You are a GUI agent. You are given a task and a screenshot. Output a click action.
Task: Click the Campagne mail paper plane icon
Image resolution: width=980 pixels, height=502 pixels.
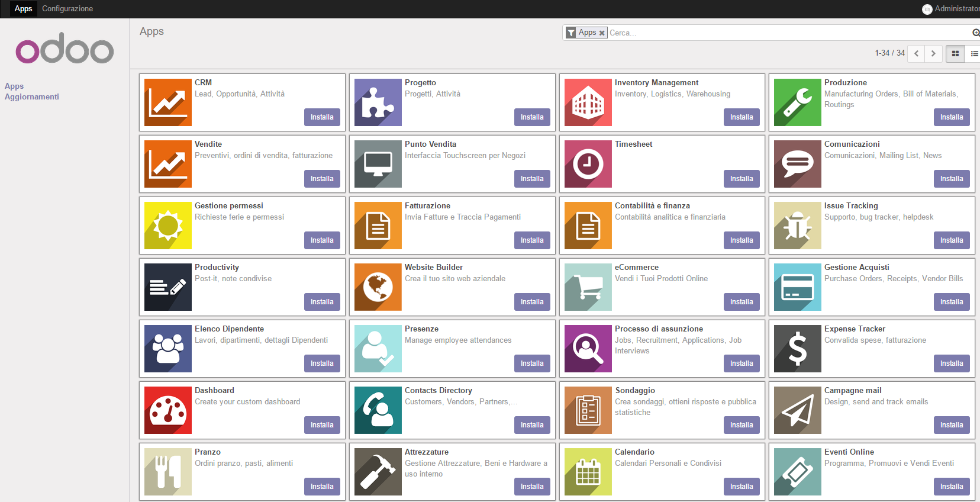tap(798, 410)
